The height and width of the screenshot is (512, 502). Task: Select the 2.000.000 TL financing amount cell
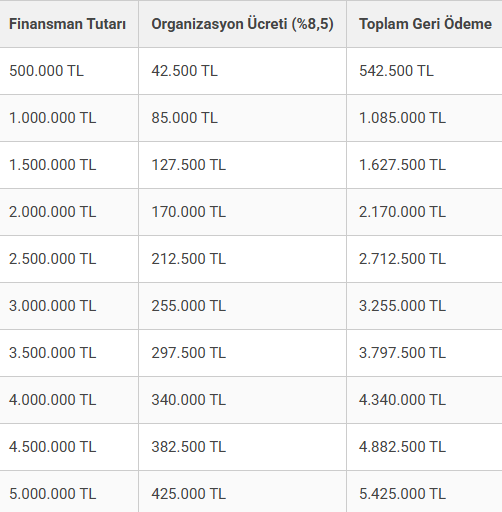point(69,212)
